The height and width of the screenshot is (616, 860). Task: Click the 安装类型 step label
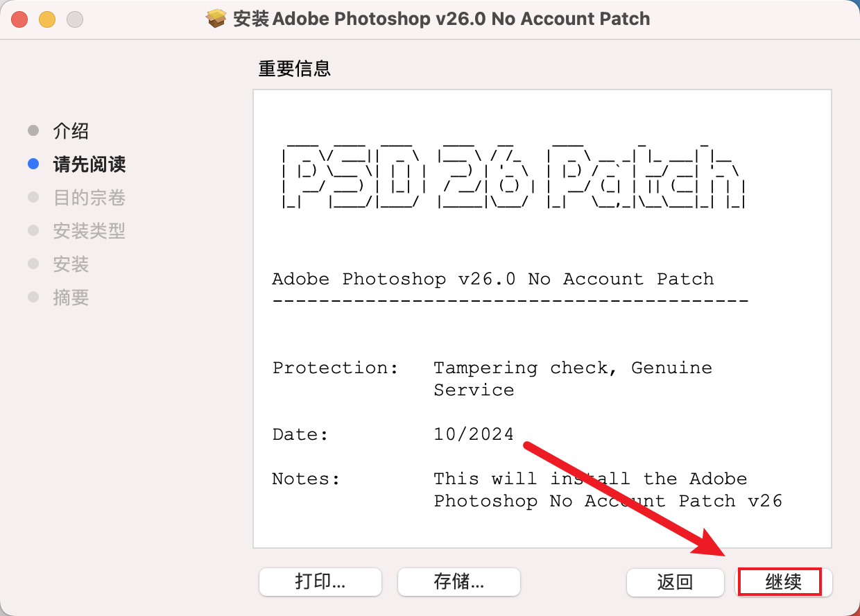[x=89, y=231]
